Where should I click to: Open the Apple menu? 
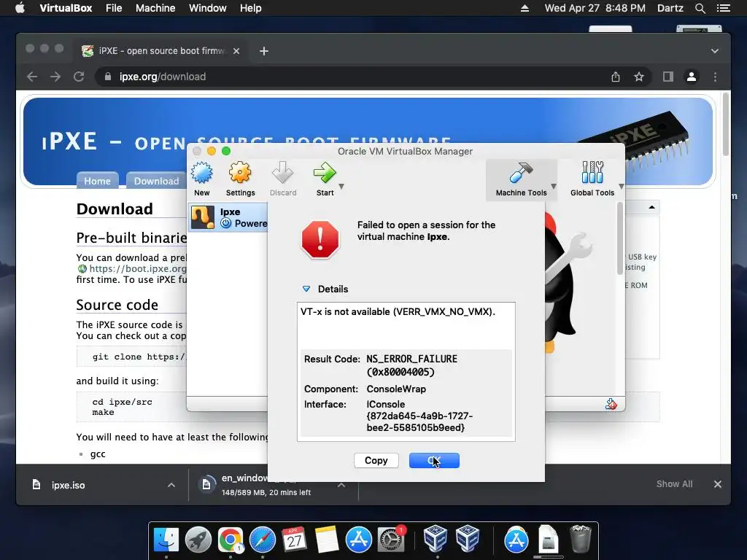(x=20, y=8)
